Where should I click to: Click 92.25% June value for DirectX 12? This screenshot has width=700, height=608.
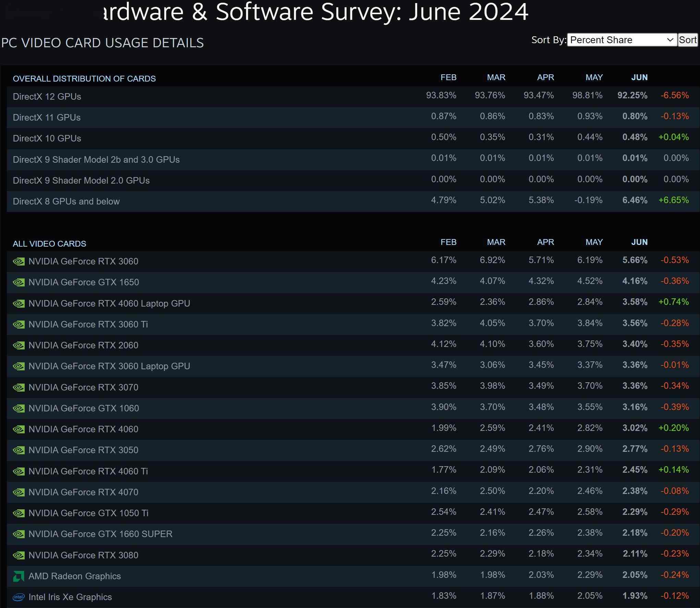pos(632,96)
